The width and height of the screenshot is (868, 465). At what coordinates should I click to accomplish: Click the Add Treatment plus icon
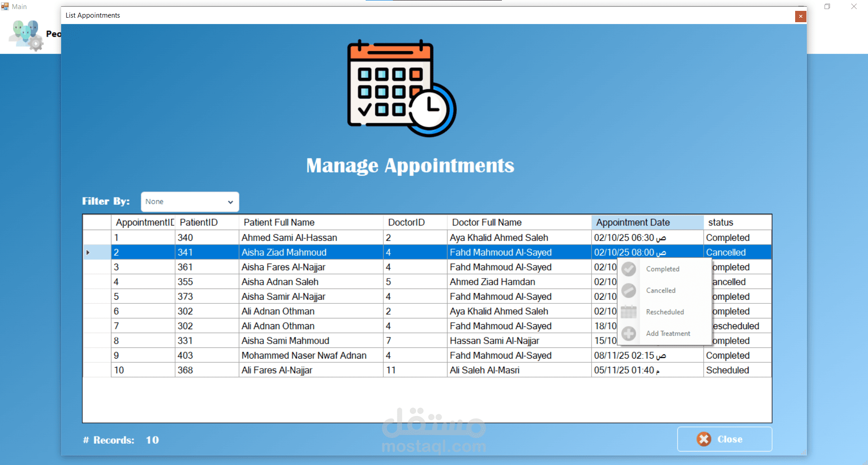click(x=629, y=334)
